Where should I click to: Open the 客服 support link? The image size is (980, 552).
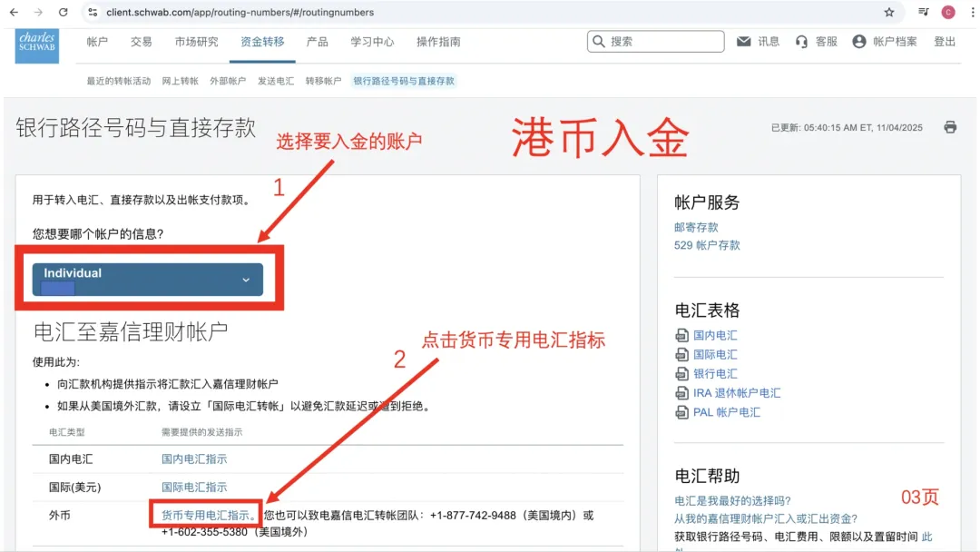(827, 42)
